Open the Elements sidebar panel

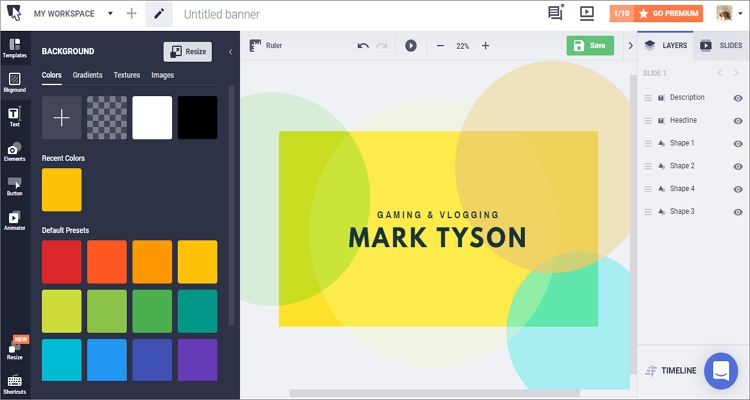pos(15,152)
